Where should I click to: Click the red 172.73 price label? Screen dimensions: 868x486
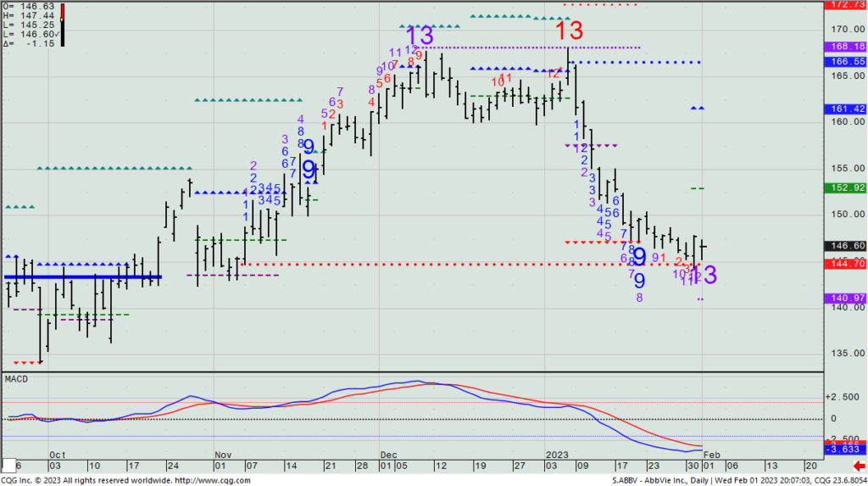pyautogui.click(x=844, y=5)
